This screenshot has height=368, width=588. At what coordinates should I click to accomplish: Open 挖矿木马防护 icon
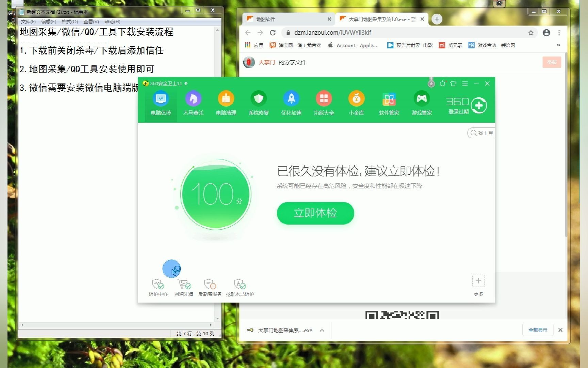pos(240,288)
